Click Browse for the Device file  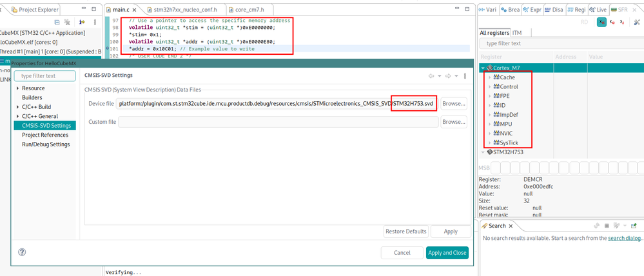454,104
